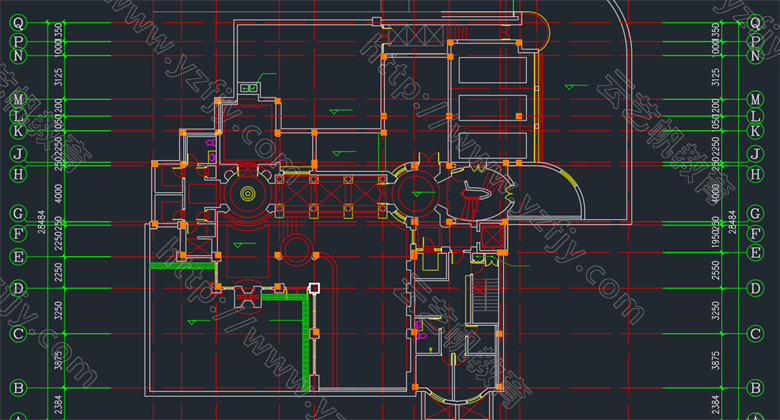Pick grid bubble M on the right axis
This screenshot has width=780, height=420.
755,100
